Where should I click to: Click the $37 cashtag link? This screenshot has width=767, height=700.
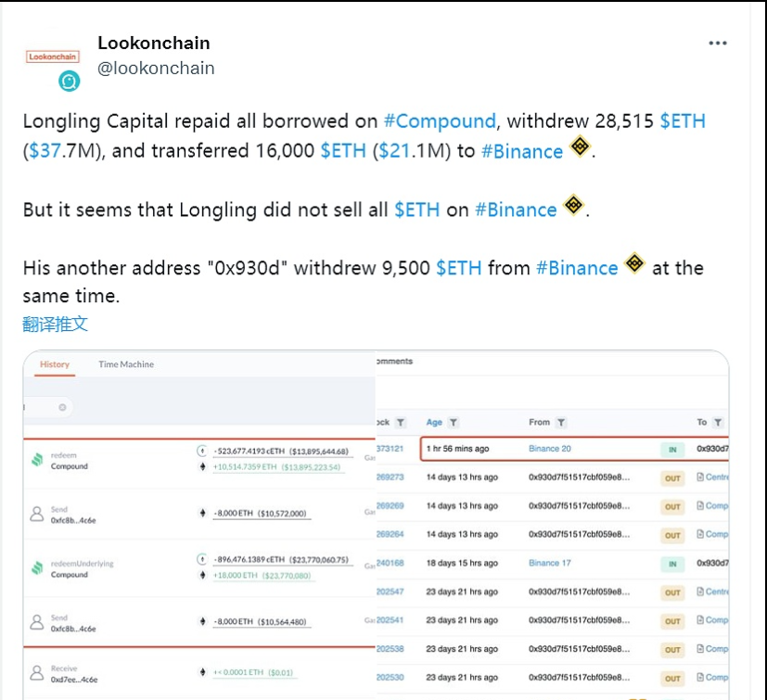[45, 151]
